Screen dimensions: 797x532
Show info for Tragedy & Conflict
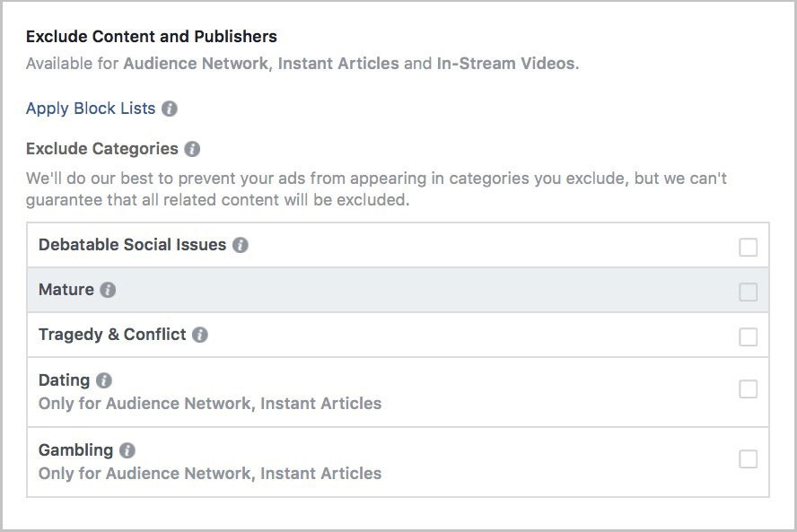coord(200,335)
